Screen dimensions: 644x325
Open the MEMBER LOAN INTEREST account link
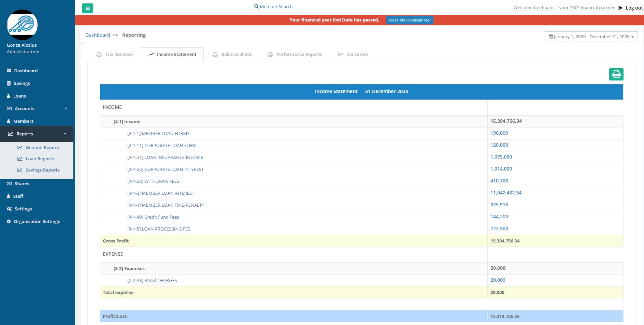pos(161,193)
